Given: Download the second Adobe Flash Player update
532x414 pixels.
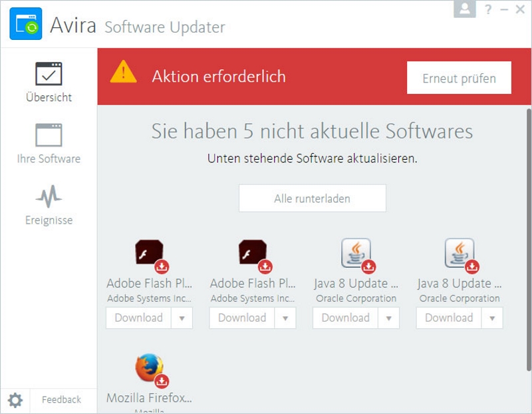Looking at the screenshot, I should coord(242,318).
